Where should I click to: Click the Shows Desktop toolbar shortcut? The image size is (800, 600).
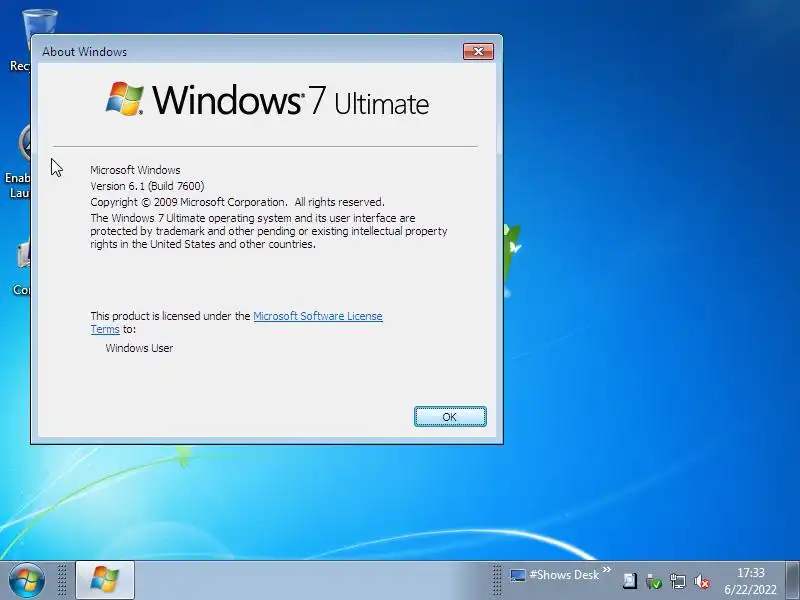coord(555,575)
